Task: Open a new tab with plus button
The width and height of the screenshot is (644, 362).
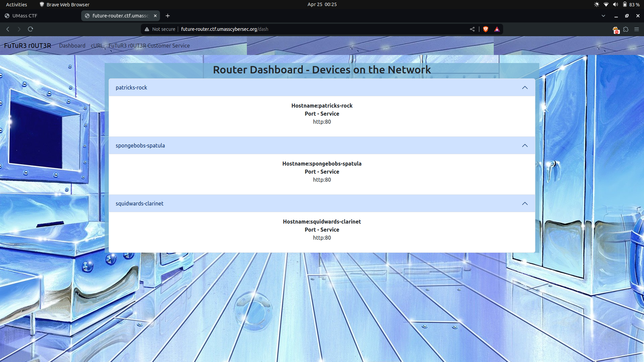Action: tap(168, 16)
